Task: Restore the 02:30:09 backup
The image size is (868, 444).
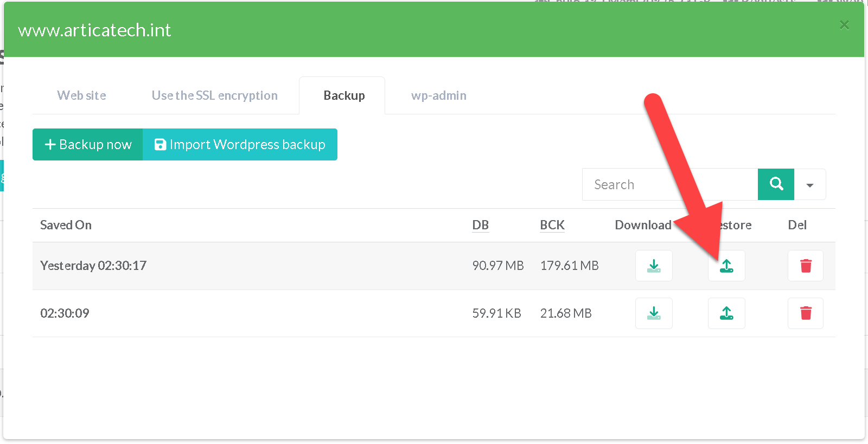Action: tap(726, 313)
